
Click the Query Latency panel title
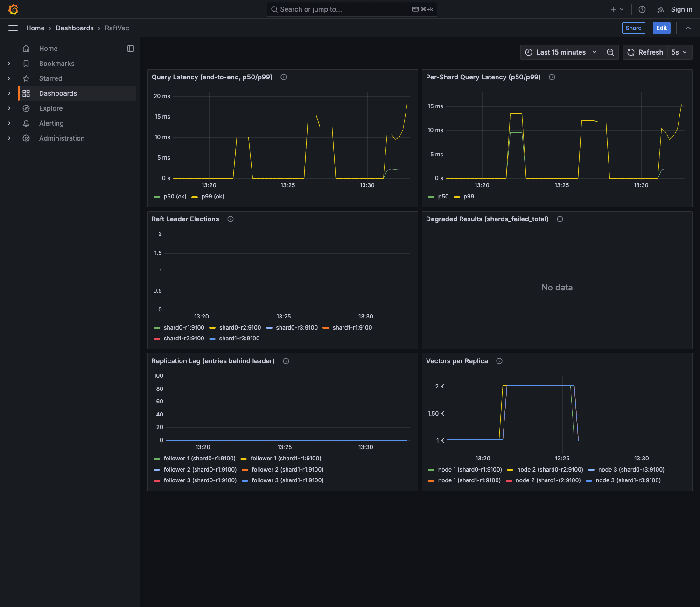[x=212, y=77]
